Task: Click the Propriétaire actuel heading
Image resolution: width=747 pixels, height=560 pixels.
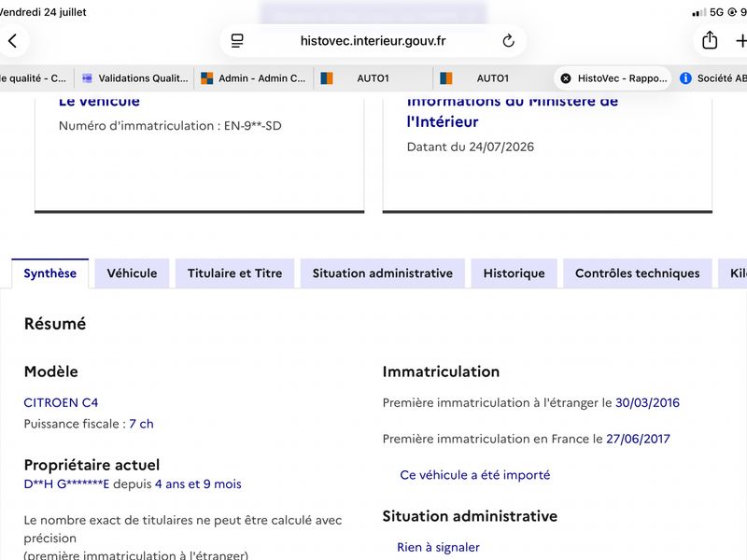Action: (x=92, y=465)
